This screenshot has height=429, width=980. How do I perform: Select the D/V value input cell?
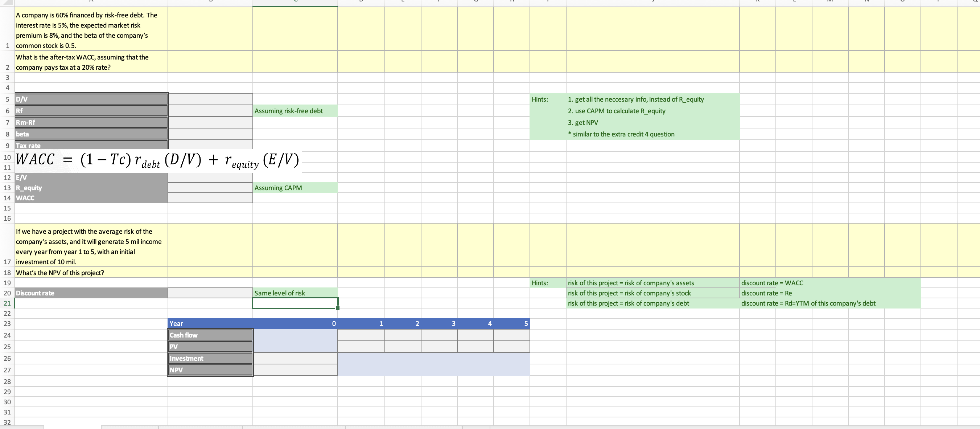pos(210,99)
